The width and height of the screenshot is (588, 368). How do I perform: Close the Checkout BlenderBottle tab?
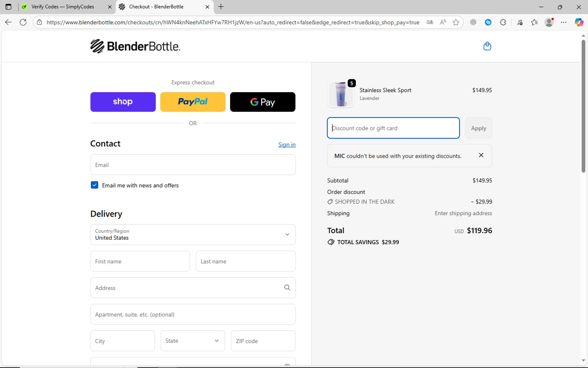click(207, 7)
